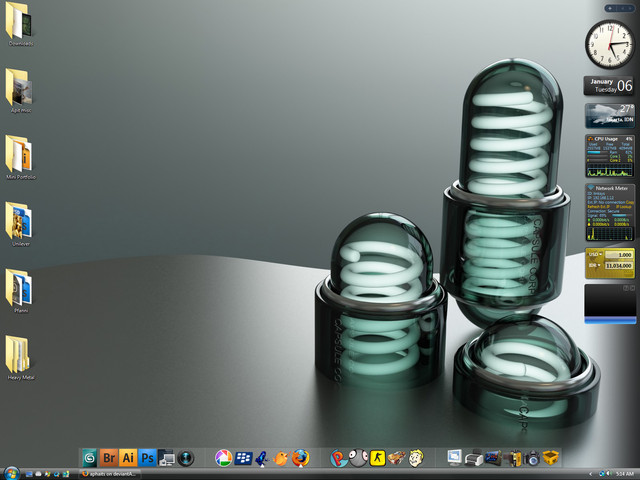Screen dimensions: 640x480
Task: Open the USD currency dropdown
Action: click(595, 254)
